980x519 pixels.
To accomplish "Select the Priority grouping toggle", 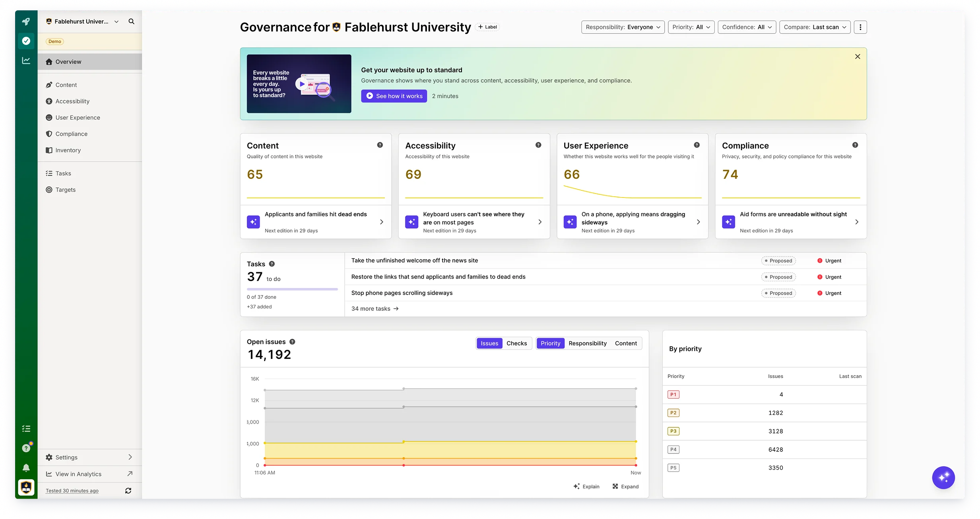I will [x=550, y=343].
